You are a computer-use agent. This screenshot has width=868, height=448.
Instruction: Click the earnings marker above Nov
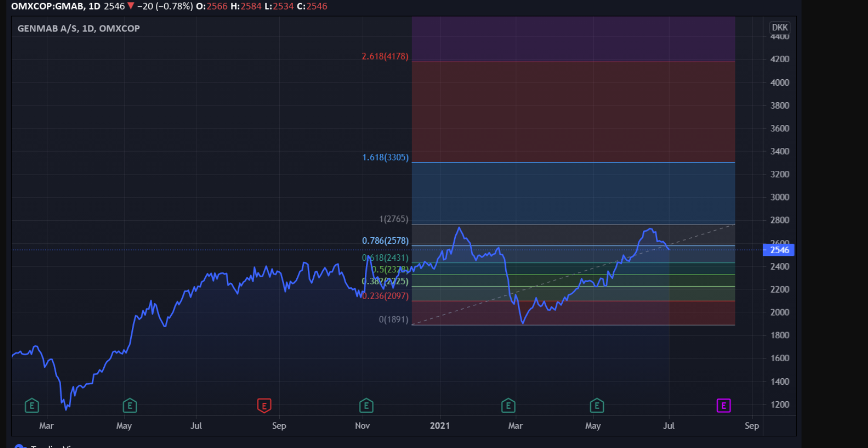pos(366,406)
